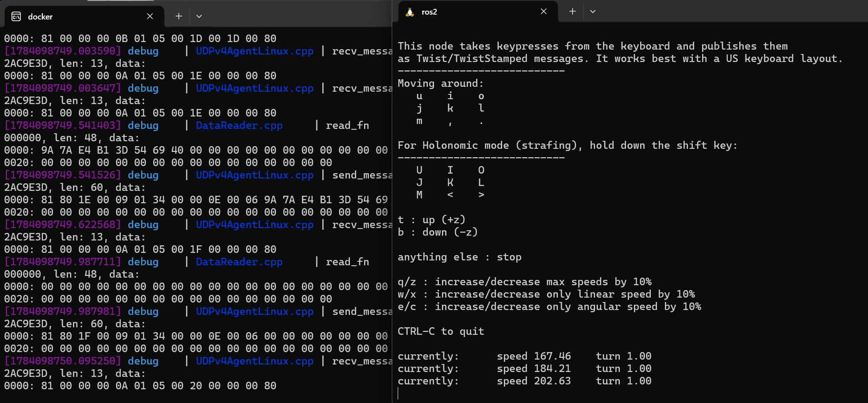Close the docker tab
The image size is (868, 403).
pos(150,16)
